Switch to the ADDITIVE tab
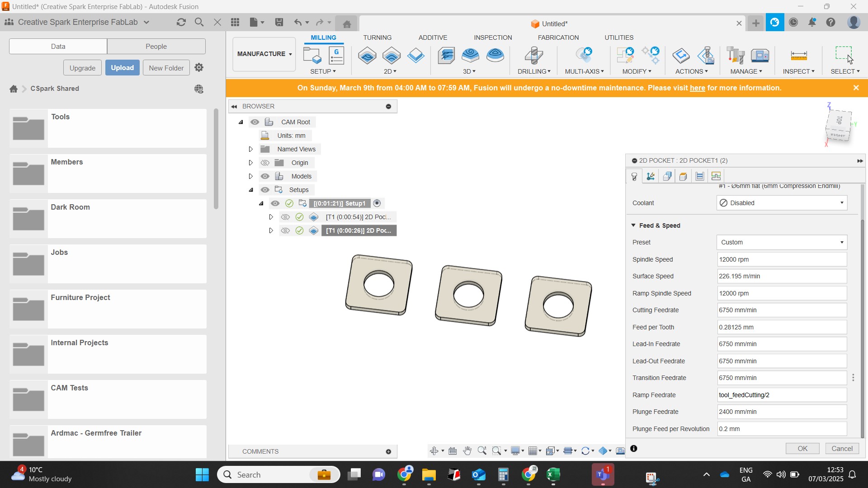Image resolution: width=868 pixels, height=488 pixels. coord(433,38)
